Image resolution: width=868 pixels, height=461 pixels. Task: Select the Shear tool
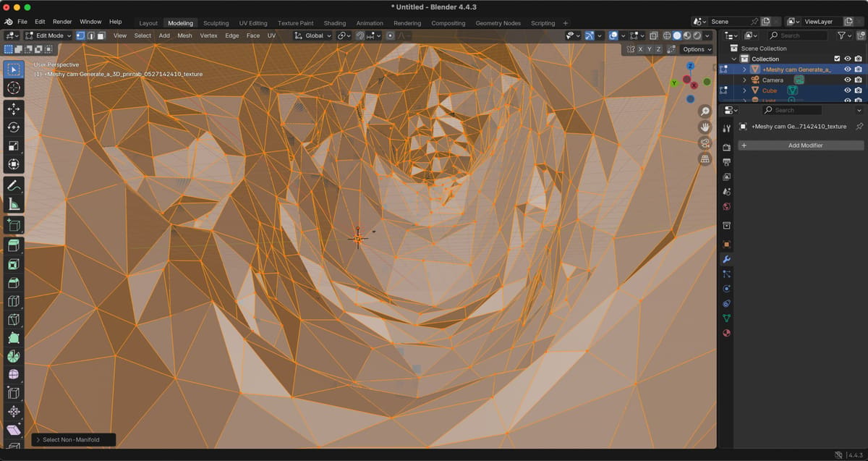14,431
